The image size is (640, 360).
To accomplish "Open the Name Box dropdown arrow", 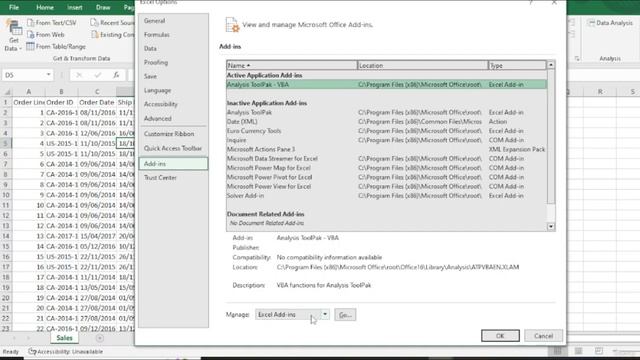I will point(49,75).
